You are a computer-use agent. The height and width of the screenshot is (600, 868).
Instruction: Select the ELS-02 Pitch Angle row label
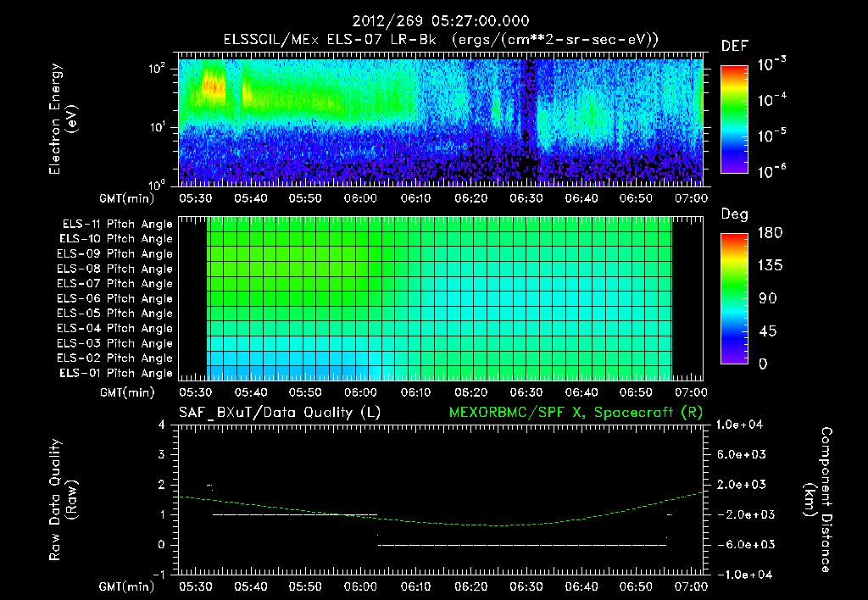click(x=115, y=358)
